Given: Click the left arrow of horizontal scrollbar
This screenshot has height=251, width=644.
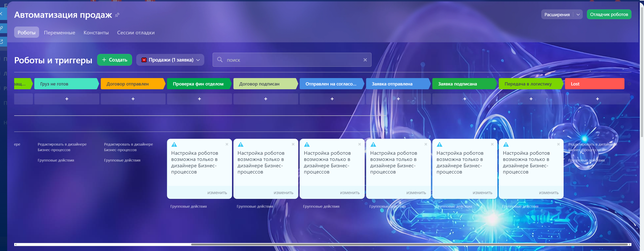Looking at the screenshot, I should tap(16, 244).
